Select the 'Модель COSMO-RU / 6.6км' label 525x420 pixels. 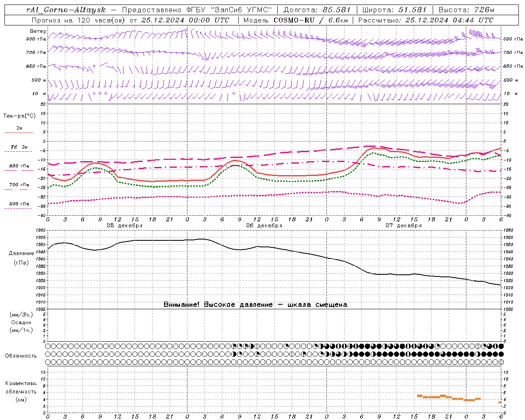[295, 20]
